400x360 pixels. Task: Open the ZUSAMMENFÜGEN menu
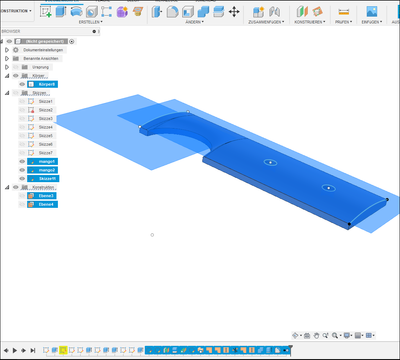click(x=266, y=22)
